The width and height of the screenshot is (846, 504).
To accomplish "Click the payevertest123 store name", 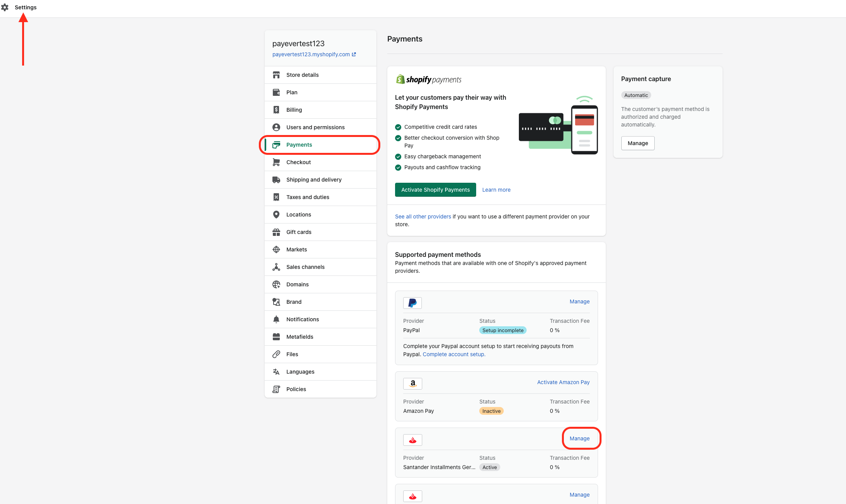I will (x=298, y=43).
